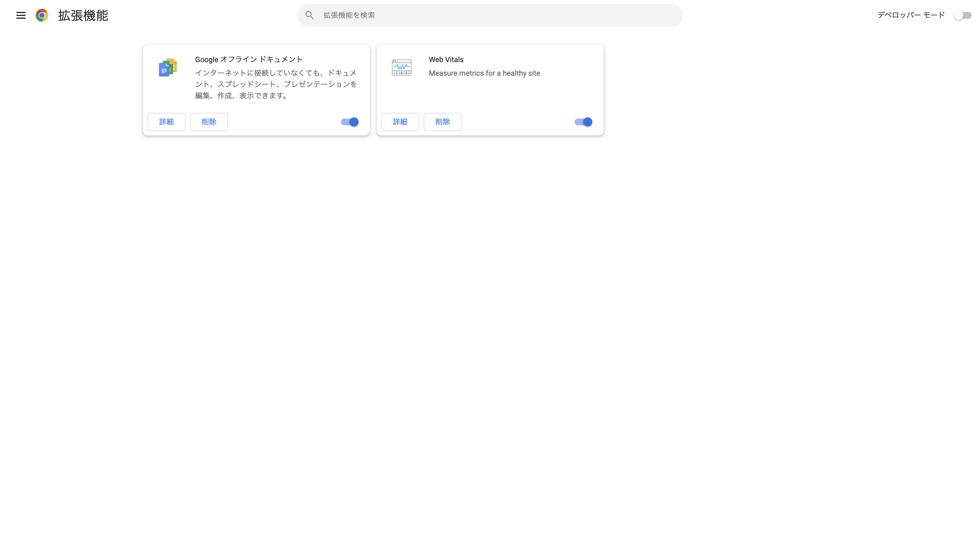Click the Chrome logo icon
The height and width of the screenshot is (549, 980).
[x=42, y=15]
